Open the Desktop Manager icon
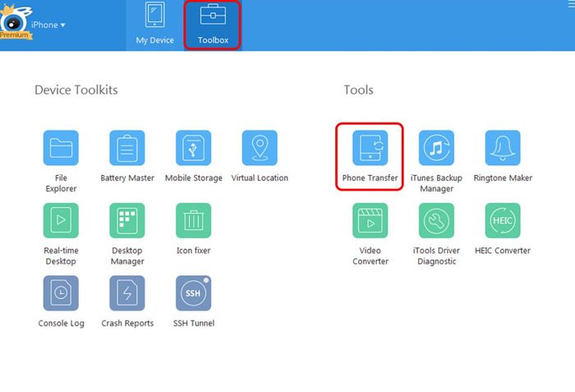The image size is (575, 392). point(127,220)
